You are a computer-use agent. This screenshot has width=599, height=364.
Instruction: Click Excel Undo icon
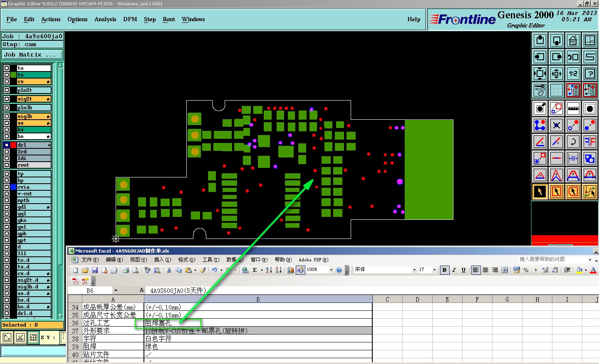tap(214, 270)
